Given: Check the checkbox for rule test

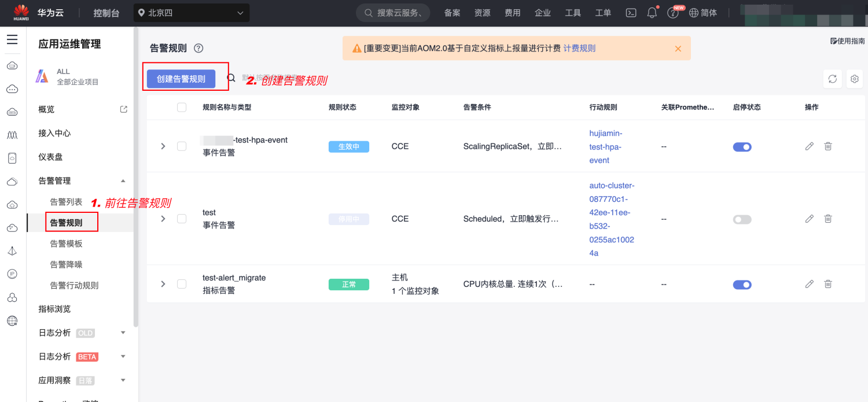Looking at the screenshot, I should pos(182,219).
